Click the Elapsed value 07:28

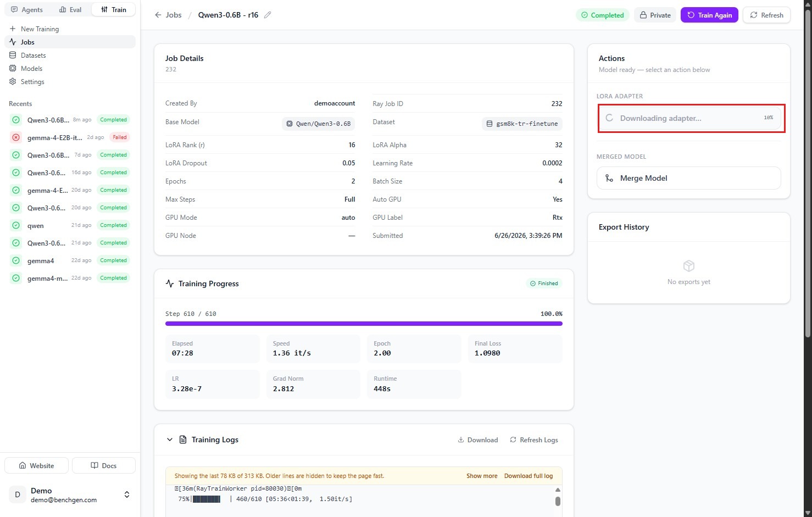(182, 353)
